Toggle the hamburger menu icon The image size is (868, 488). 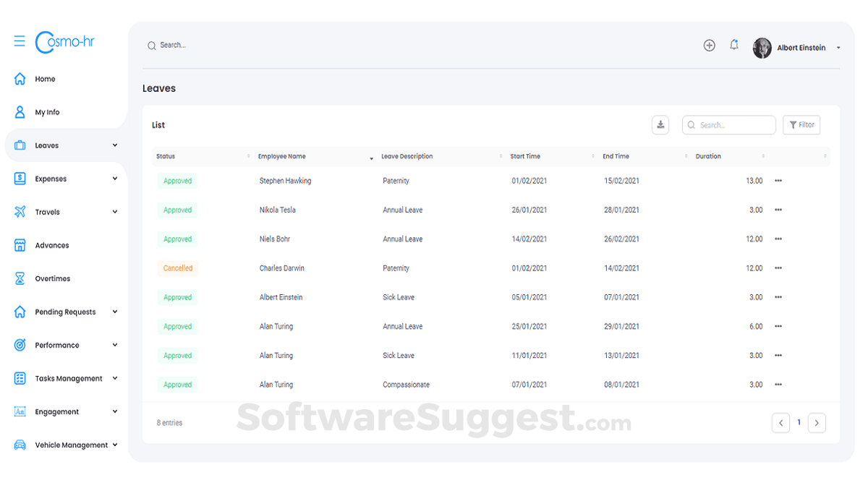[x=20, y=41]
